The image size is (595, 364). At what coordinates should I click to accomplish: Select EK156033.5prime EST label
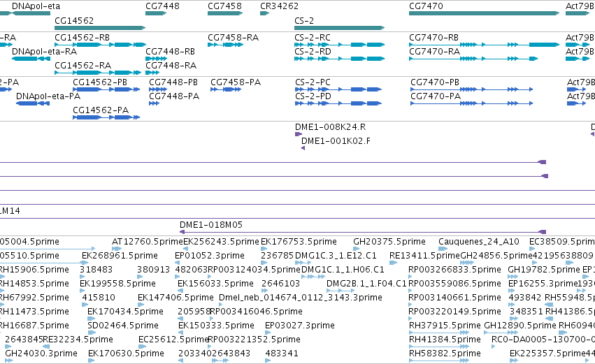(215, 284)
